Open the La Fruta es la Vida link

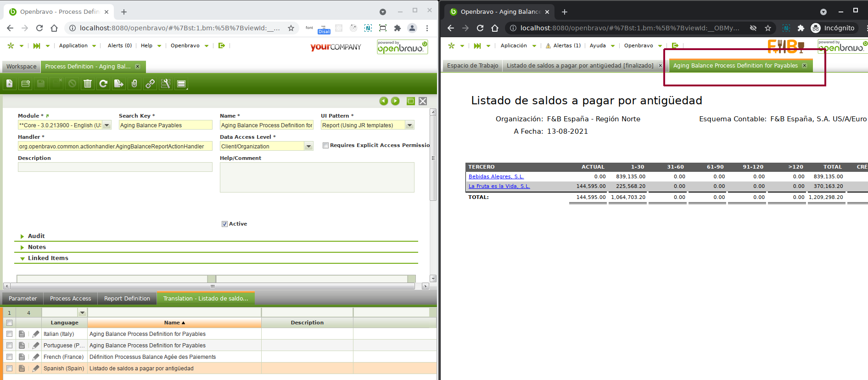pyautogui.click(x=499, y=186)
